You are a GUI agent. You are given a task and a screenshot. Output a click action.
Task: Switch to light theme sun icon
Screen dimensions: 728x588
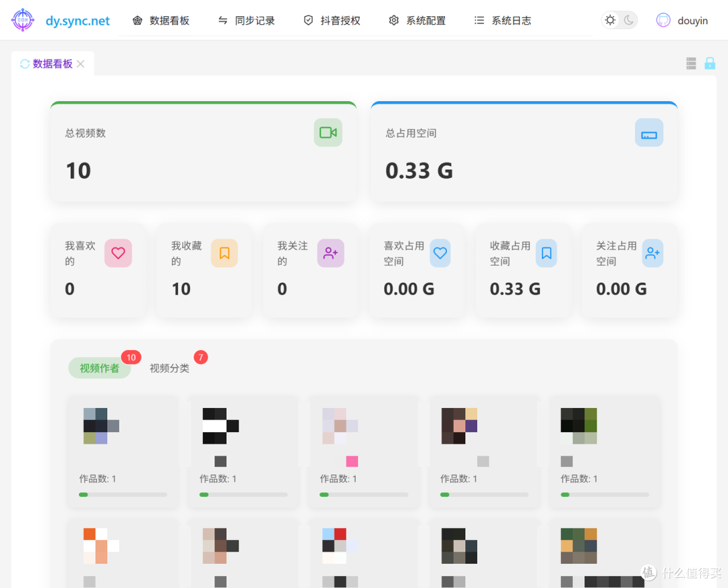point(610,20)
